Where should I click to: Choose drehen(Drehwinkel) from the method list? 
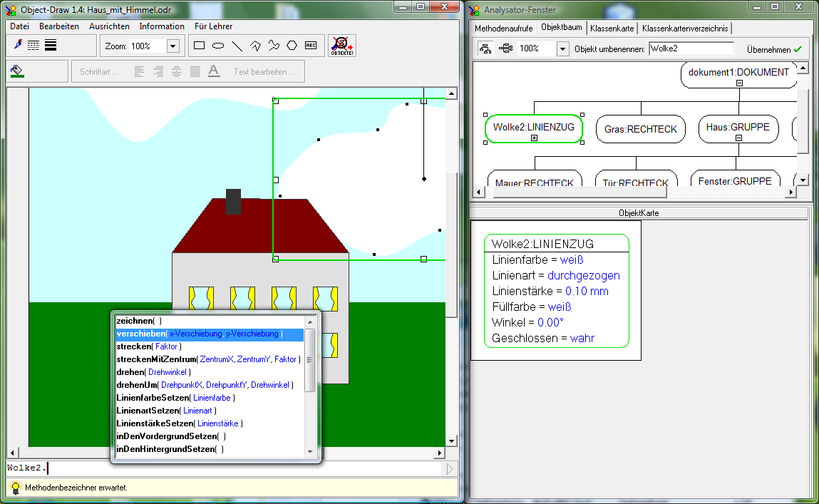pyautogui.click(x=153, y=372)
